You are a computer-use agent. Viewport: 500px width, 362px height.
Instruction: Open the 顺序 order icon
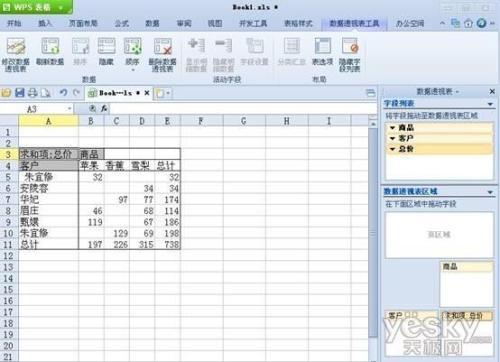132,47
